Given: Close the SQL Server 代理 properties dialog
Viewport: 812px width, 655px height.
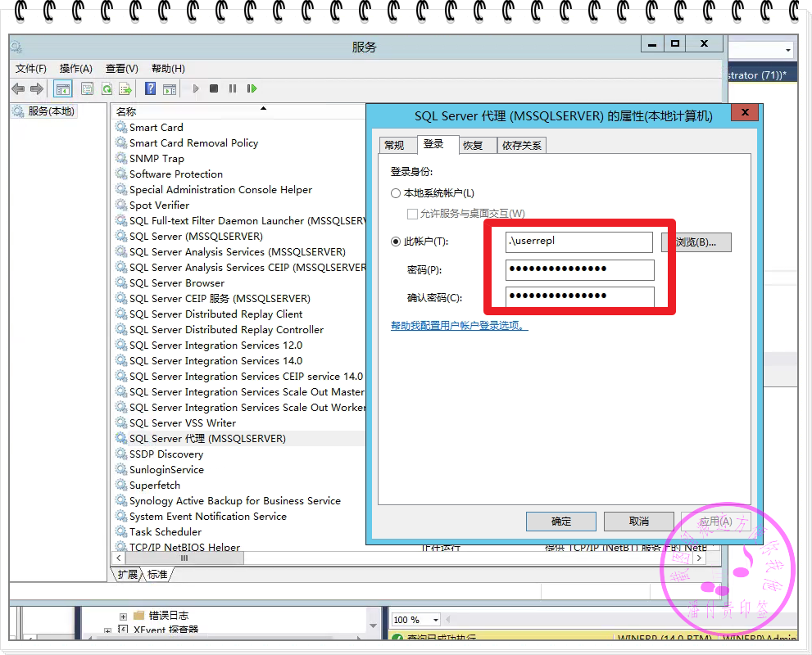Looking at the screenshot, I should click(745, 112).
